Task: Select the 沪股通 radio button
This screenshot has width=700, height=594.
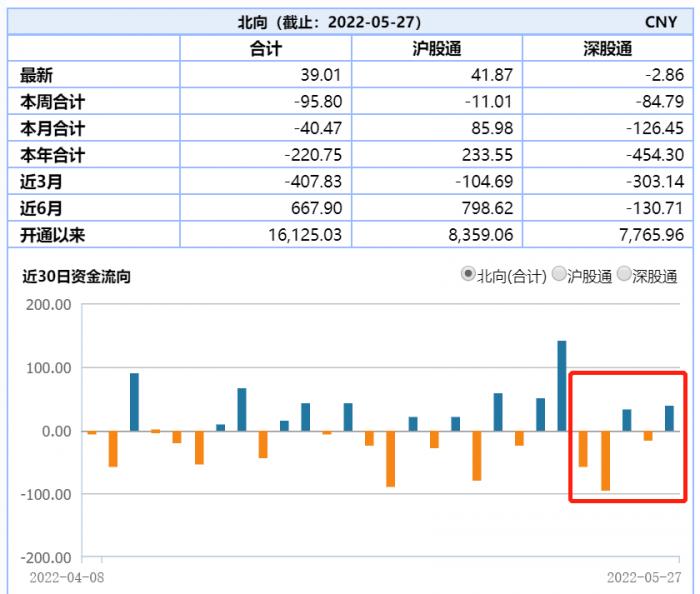Action: point(558,274)
